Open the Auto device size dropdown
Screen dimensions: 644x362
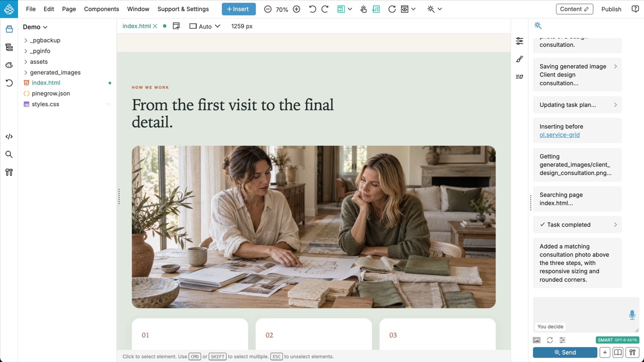click(x=205, y=26)
